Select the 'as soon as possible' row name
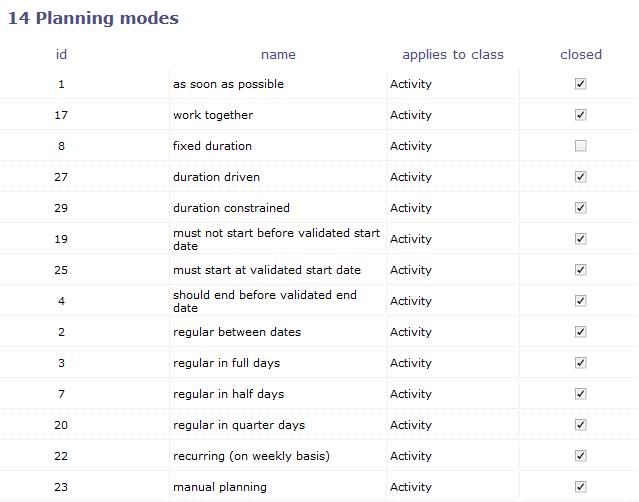This screenshot has width=639, height=502. pyautogui.click(x=228, y=84)
